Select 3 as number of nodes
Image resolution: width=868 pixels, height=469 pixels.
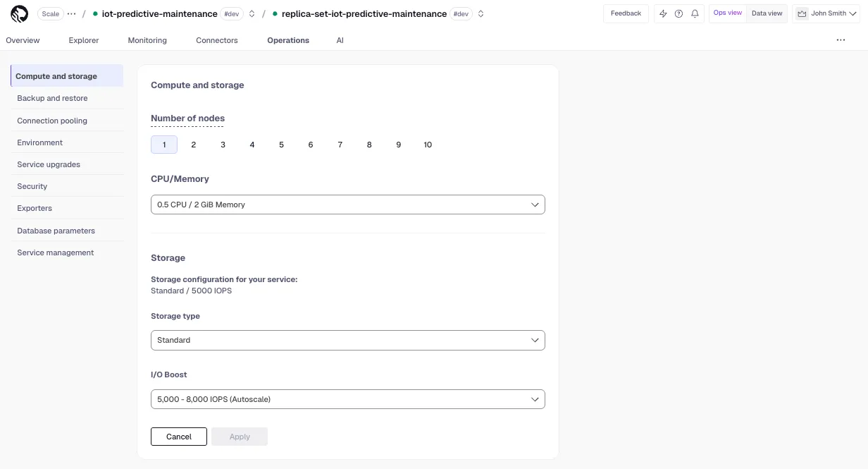tap(223, 145)
